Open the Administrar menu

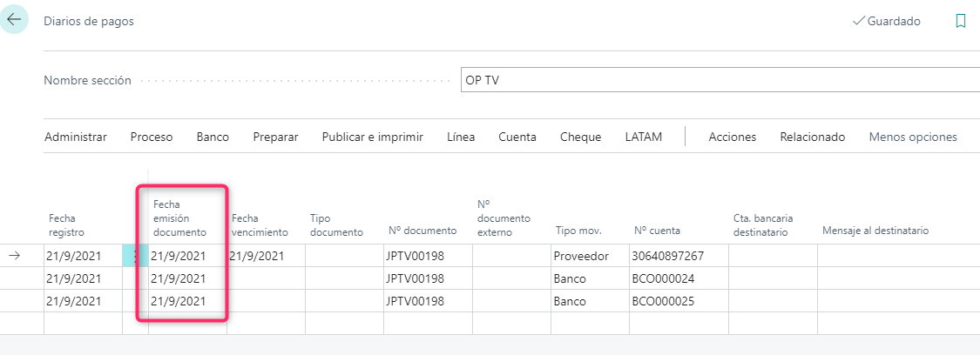[x=76, y=137]
